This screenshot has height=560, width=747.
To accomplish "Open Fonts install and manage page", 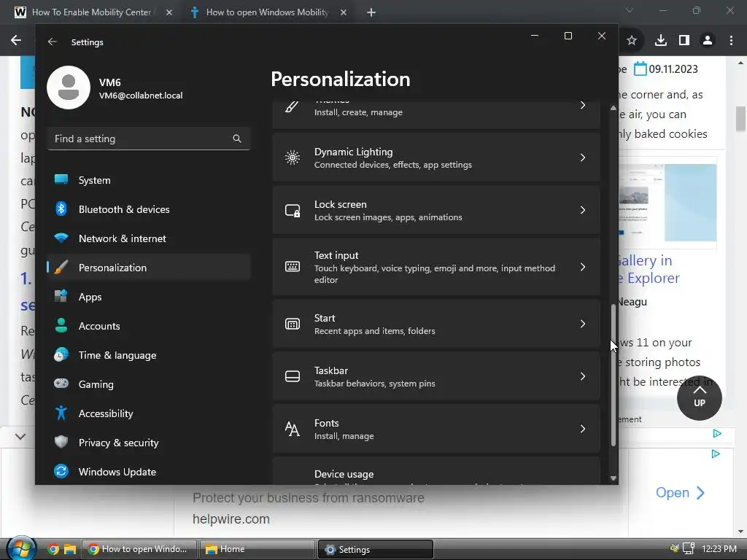I will tap(436, 429).
